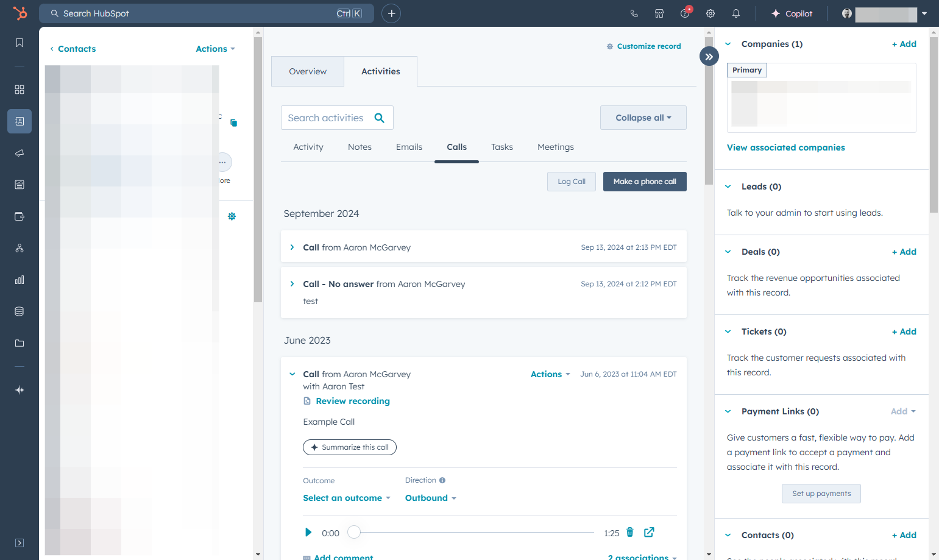Open the Outbound direction dropdown
Image resolution: width=939 pixels, height=560 pixels.
tap(431, 498)
